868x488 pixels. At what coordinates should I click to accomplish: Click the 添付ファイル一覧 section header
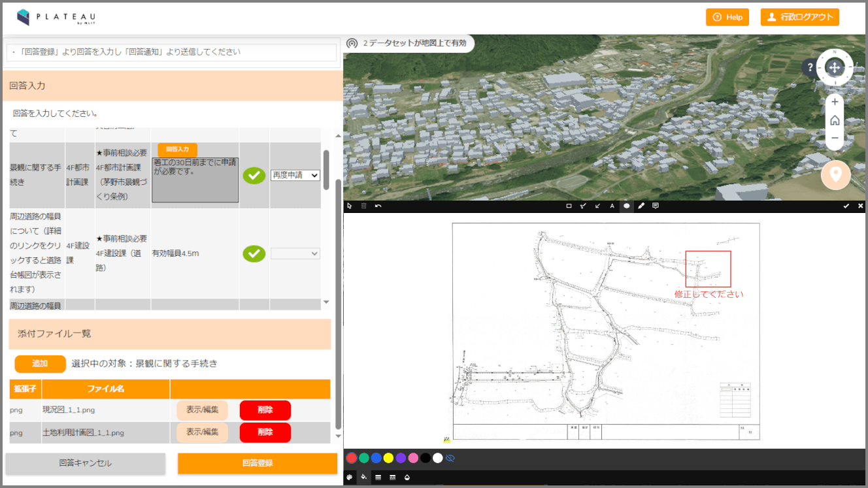pos(170,334)
